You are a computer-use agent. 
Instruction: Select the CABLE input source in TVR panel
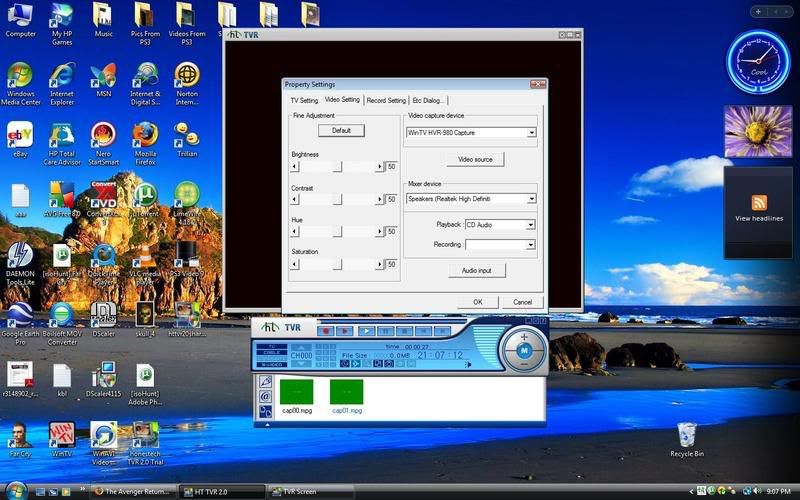coord(272,353)
